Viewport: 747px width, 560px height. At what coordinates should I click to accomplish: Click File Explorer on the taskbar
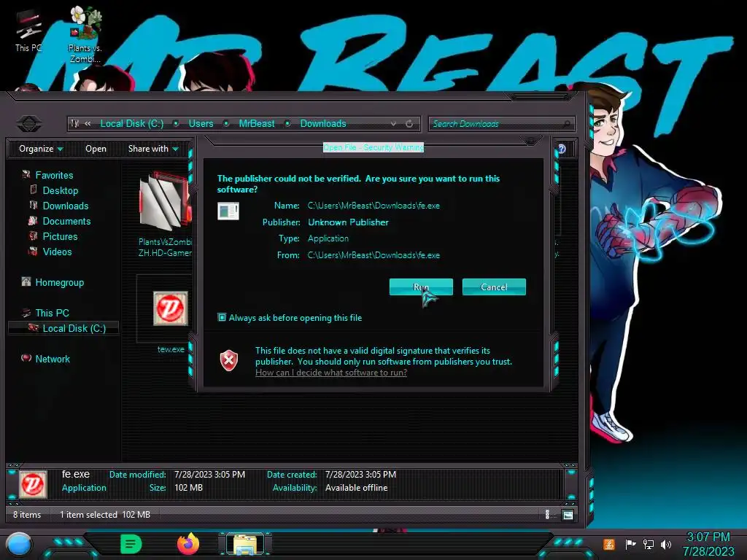click(x=245, y=544)
